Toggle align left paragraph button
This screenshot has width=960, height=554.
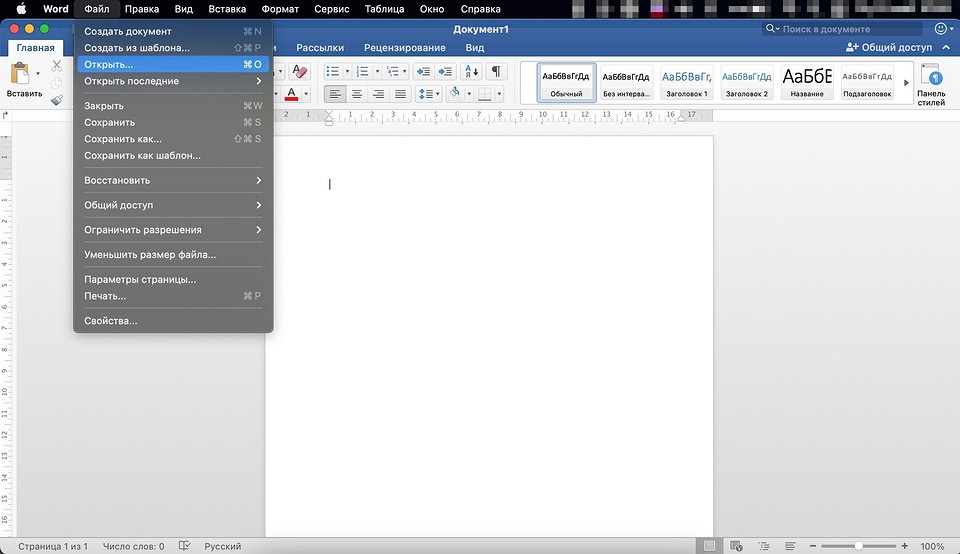335,94
